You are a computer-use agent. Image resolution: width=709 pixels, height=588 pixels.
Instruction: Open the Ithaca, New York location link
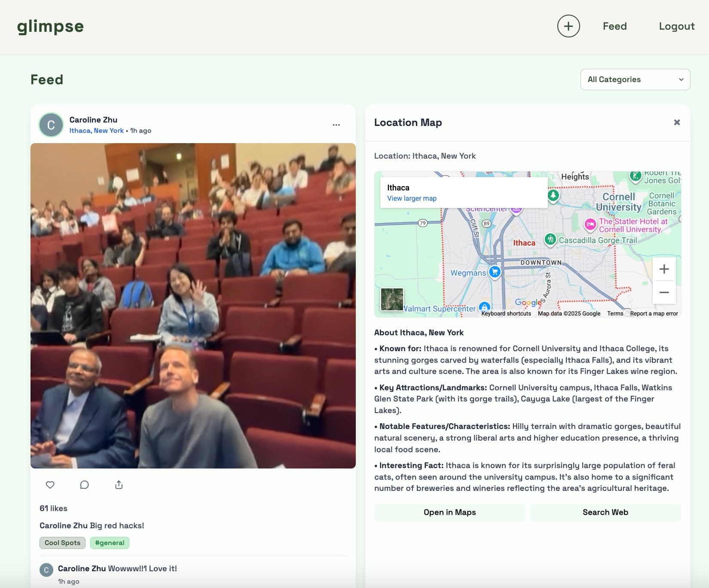pos(96,131)
